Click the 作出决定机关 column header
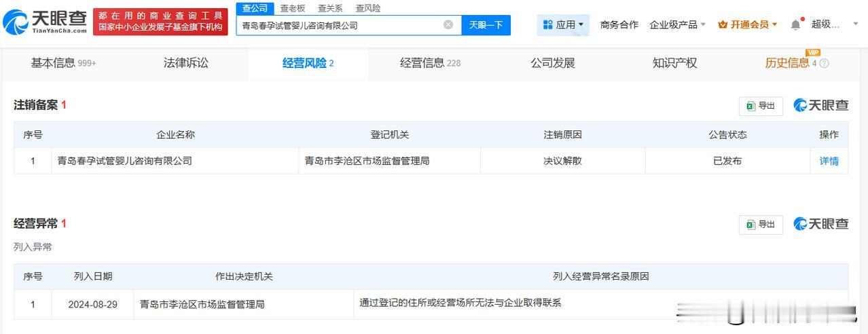The image size is (868, 334). point(244,276)
